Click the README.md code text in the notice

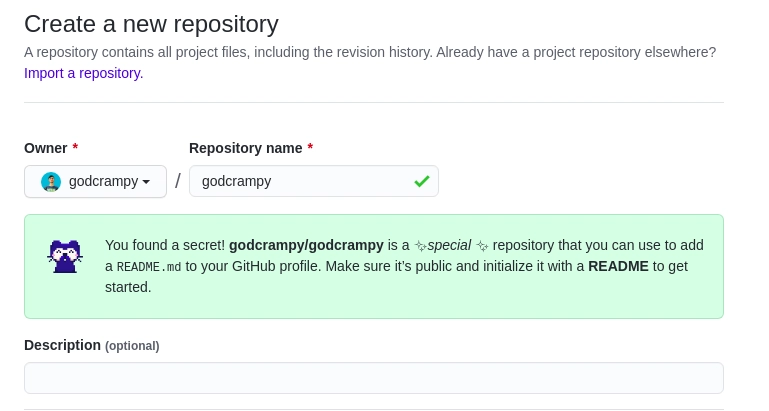[x=149, y=267]
